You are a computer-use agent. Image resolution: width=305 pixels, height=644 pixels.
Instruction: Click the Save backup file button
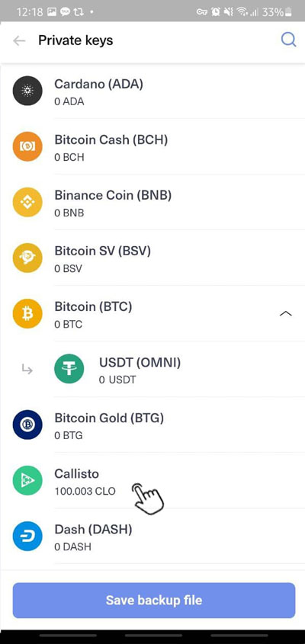point(154,600)
